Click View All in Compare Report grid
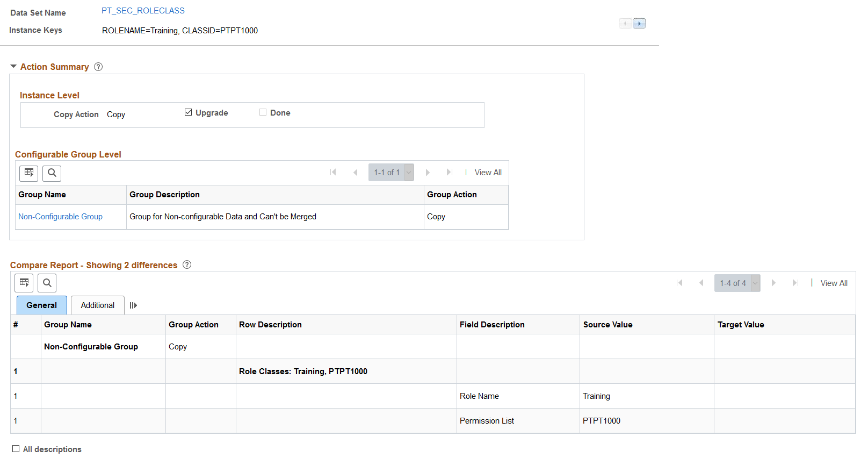Image resolution: width=868 pixels, height=458 pixels. point(834,283)
